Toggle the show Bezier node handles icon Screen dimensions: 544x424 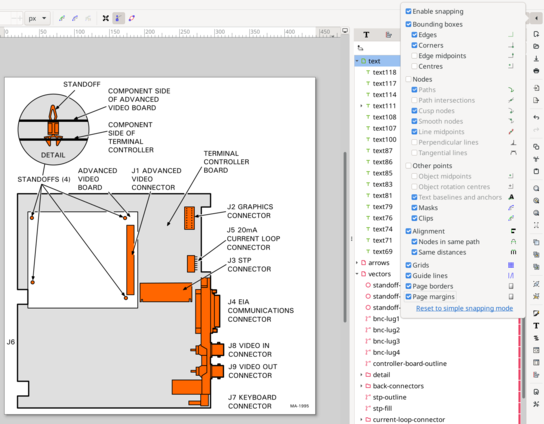(118, 18)
